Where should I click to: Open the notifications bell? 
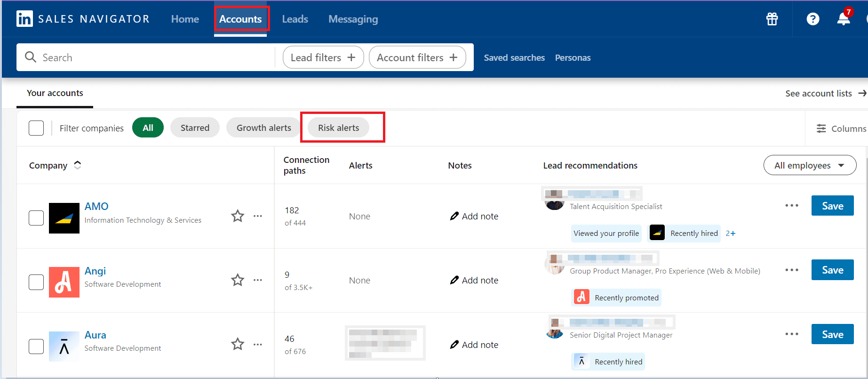pos(844,19)
